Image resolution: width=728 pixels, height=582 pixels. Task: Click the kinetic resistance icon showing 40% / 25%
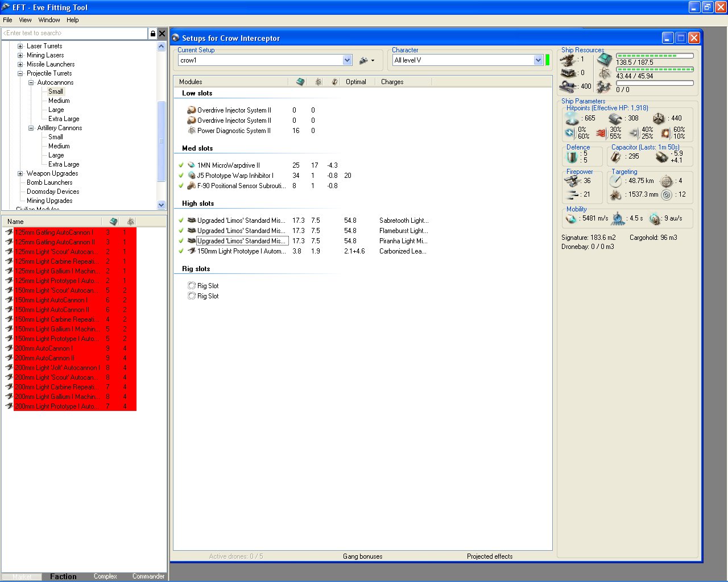pos(634,133)
